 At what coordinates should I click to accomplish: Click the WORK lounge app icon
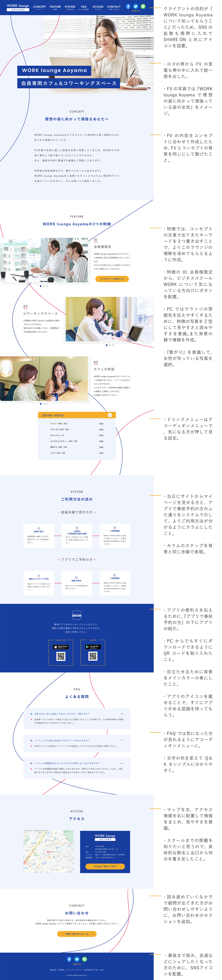pyautogui.click(x=77, y=615)
